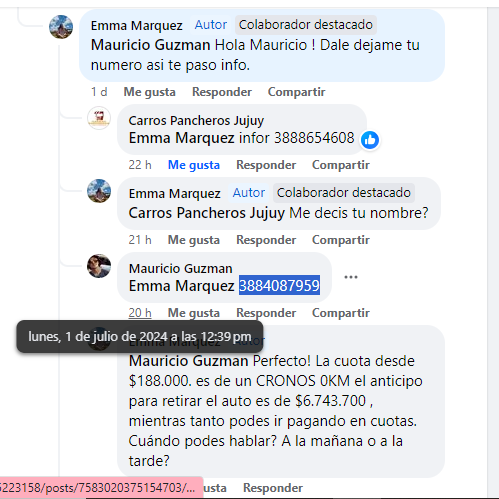Screen dimensions: 499x499
Task: Share the 'Me decis tu nombre?' comment
Action: tap(341, 240)
